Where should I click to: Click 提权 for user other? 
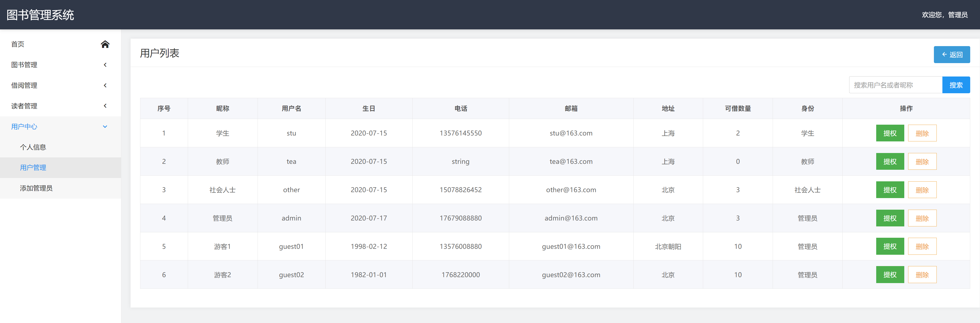(x=890, y=190)
